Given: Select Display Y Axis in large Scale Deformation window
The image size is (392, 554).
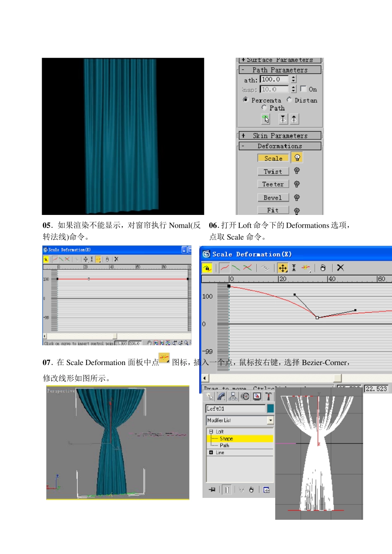Looking at the screenshot, I should point(236,268).
